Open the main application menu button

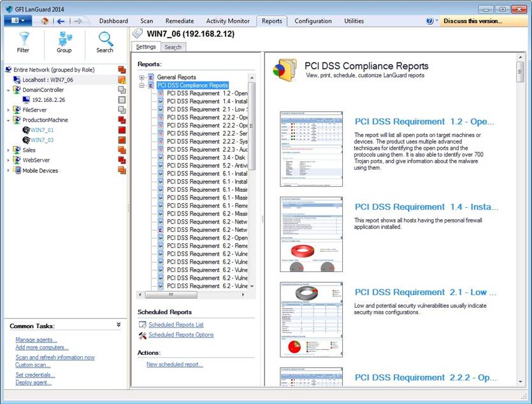[x=18, y=20]
